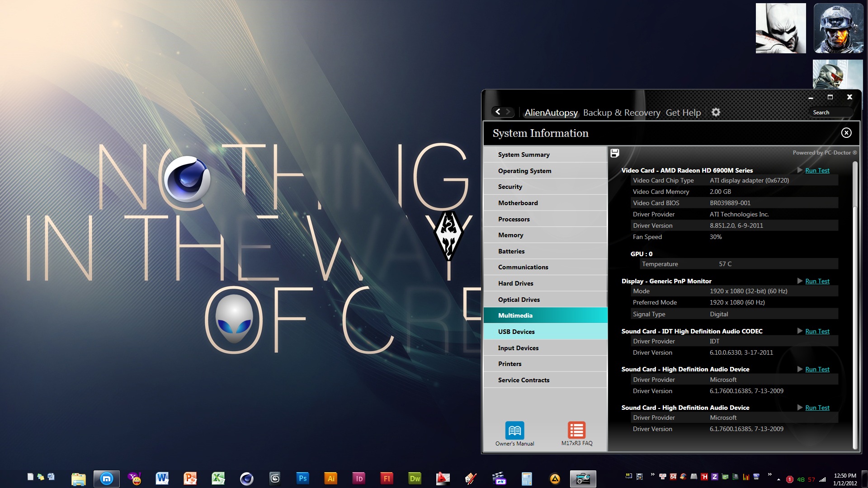Select Hard Drives in the sidebar
The width and height of the screenshot is (868, 488).
point(545,283)
